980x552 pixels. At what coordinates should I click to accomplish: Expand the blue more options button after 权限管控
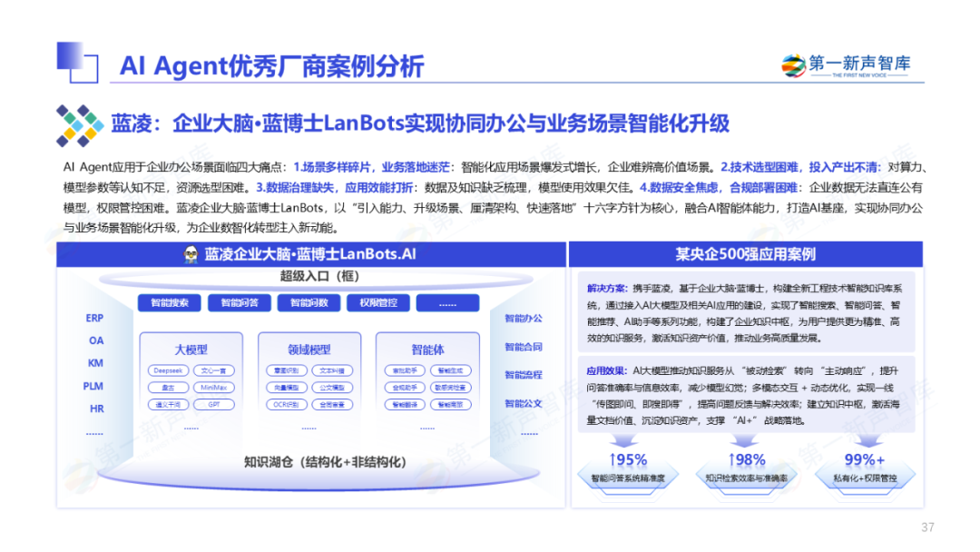446,302
